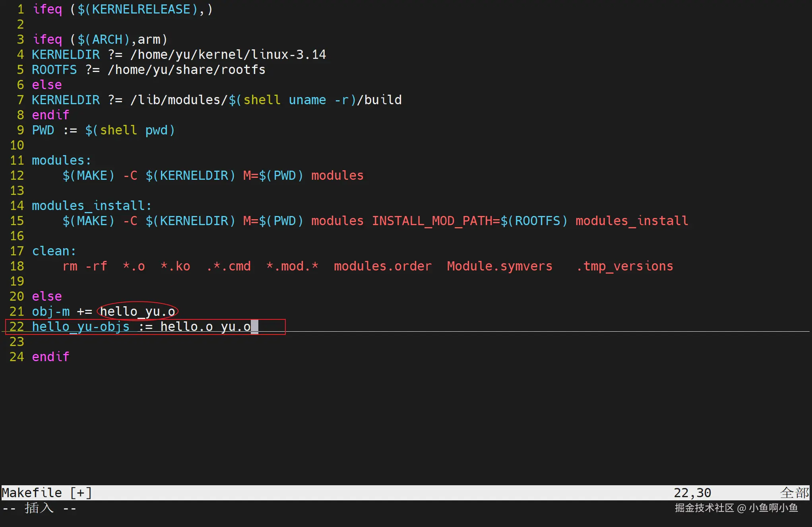Click the clean: target label
The image size is (812, 527).
pos(54,251)
